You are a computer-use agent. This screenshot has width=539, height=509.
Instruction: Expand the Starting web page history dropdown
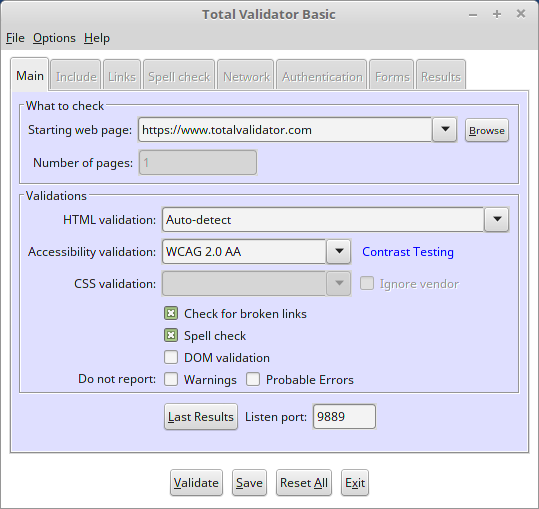point(445,130)
